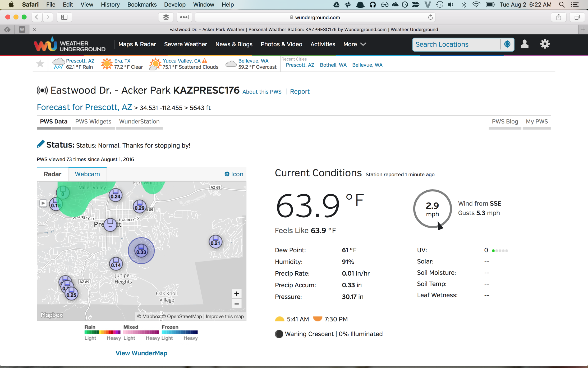The image size is (588, 368).
Task: Open the More dropdown menu
Action: click(x=355, y=44)
